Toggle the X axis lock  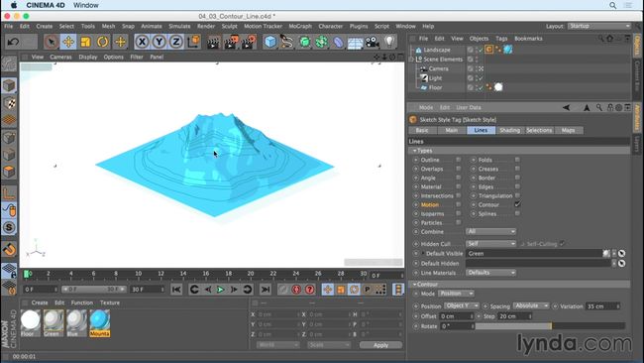[142, 42]
